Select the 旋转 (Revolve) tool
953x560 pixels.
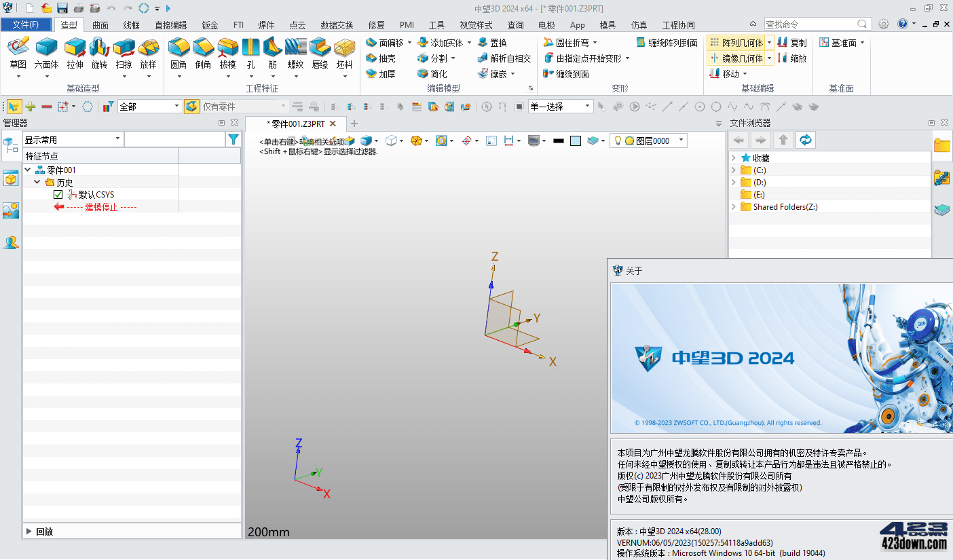point(99,54)
